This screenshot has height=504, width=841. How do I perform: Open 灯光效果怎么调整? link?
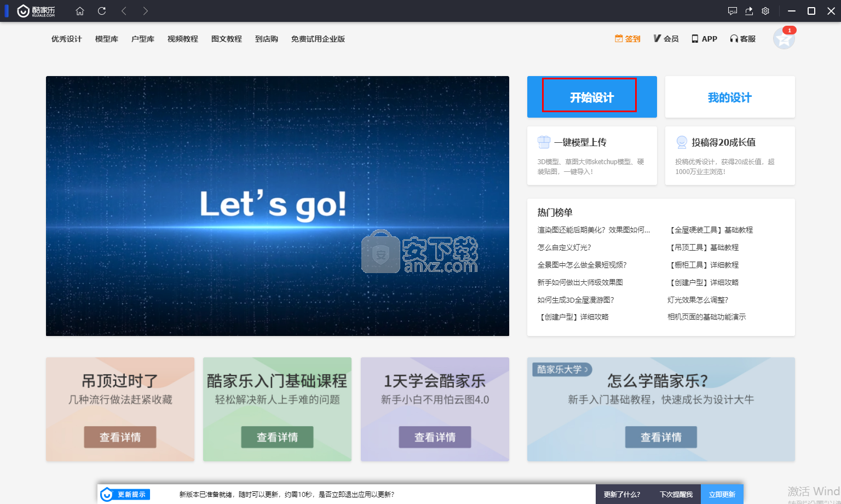[x=698, y=300]
